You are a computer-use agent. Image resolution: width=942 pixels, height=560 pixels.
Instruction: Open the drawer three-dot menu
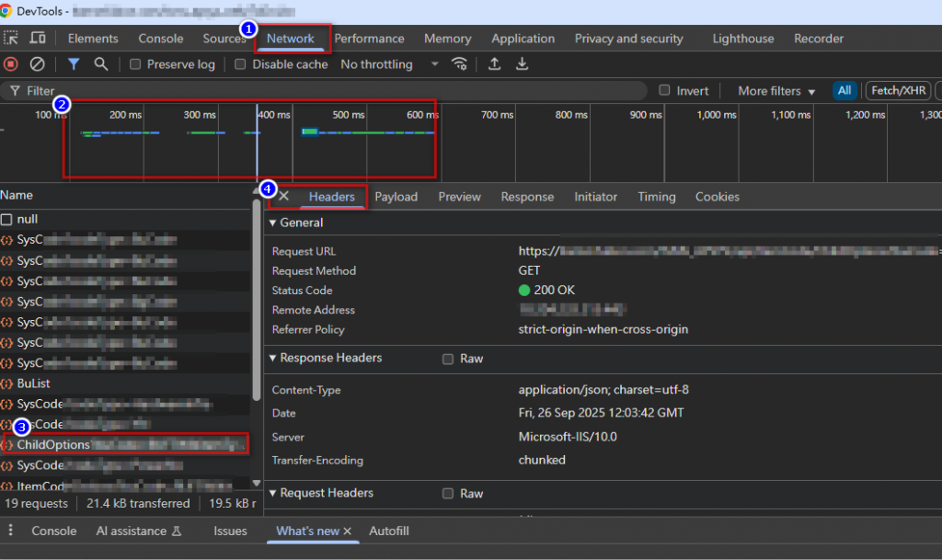10,531
